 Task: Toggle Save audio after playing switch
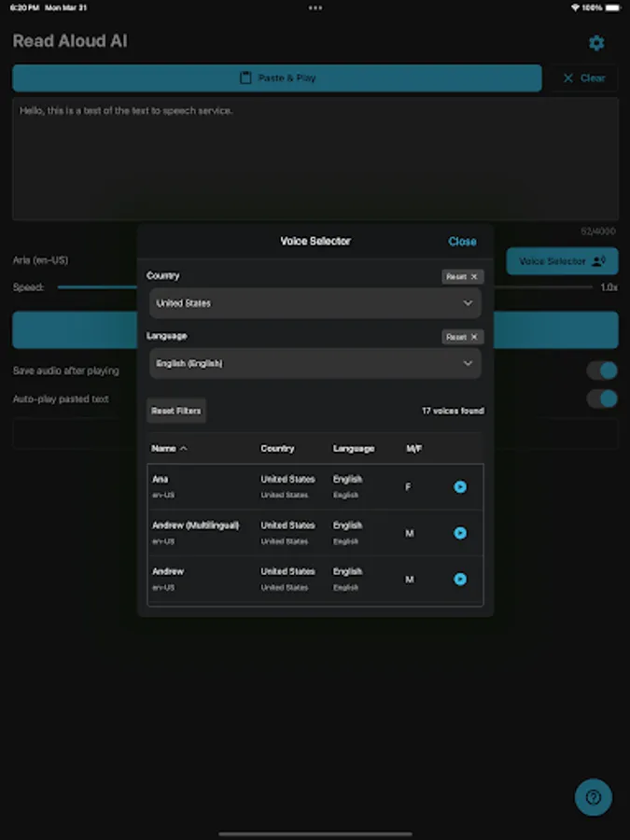(602, 371)
